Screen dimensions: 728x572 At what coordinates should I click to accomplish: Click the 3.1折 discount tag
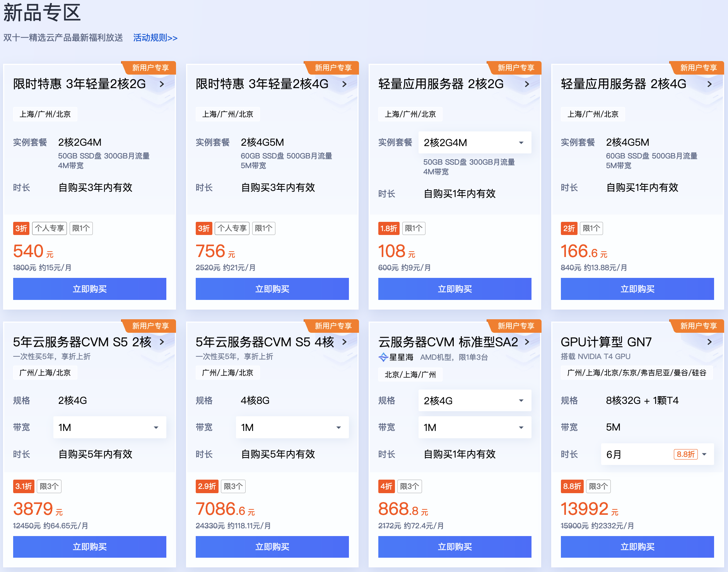coord(24,487)
